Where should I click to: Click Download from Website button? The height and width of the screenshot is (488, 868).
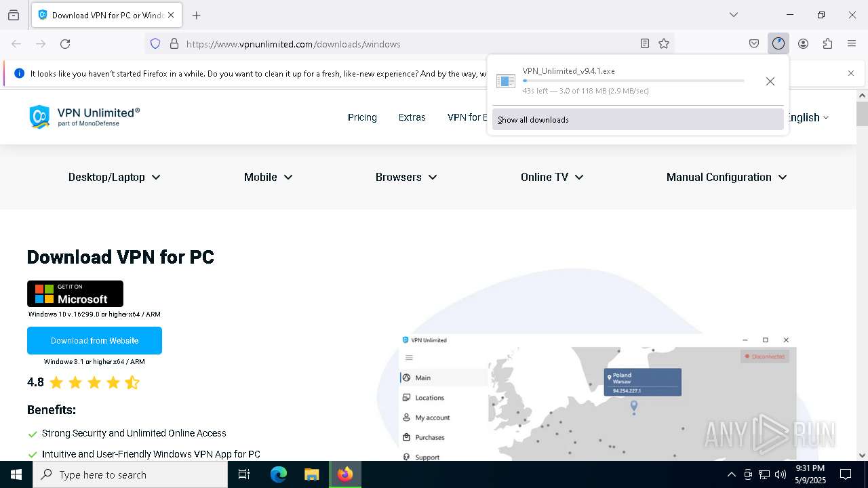tap(94, 340)
